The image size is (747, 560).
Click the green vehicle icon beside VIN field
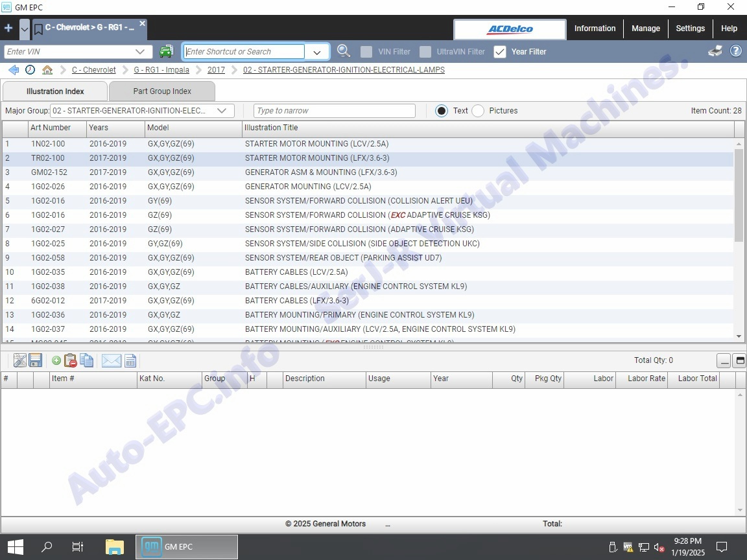(167, 51)
